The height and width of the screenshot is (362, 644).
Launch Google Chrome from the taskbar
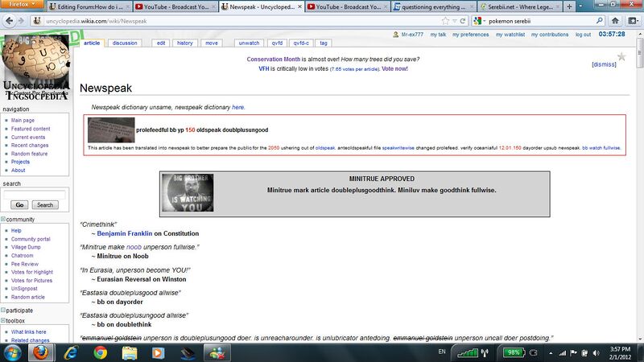click(100, 352)
